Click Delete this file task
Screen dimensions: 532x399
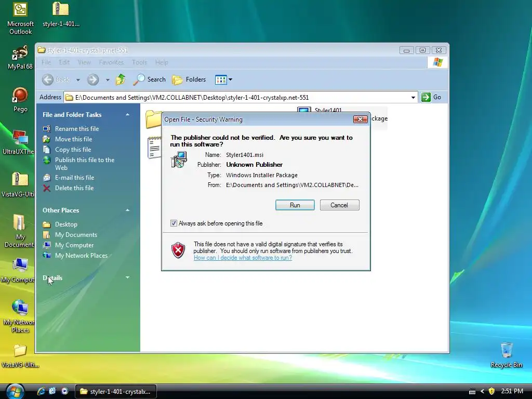pos(68,188)
